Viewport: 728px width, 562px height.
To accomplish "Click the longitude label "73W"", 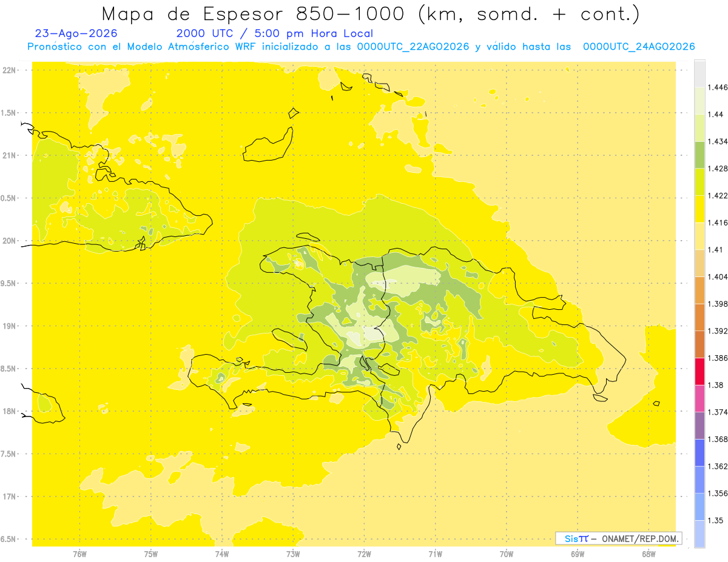I will tap(293, 554).
